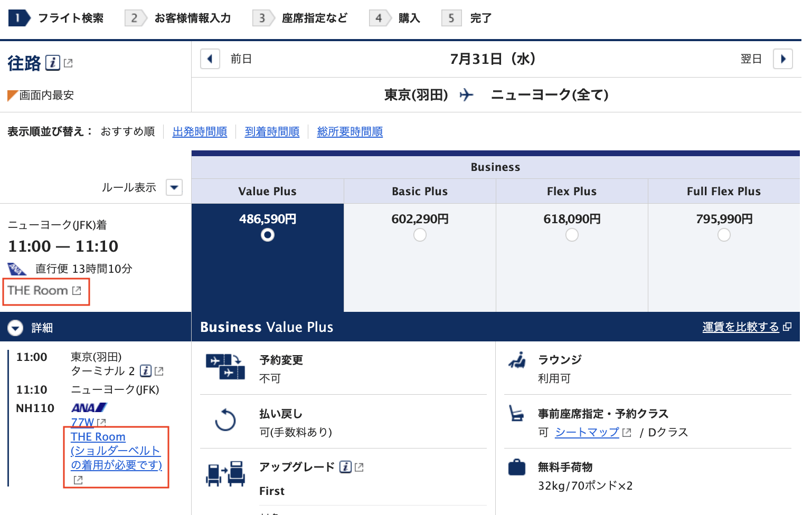Click the Flex Plus column header
Screen dimensions: 812x515
click(x=572, y=192)
